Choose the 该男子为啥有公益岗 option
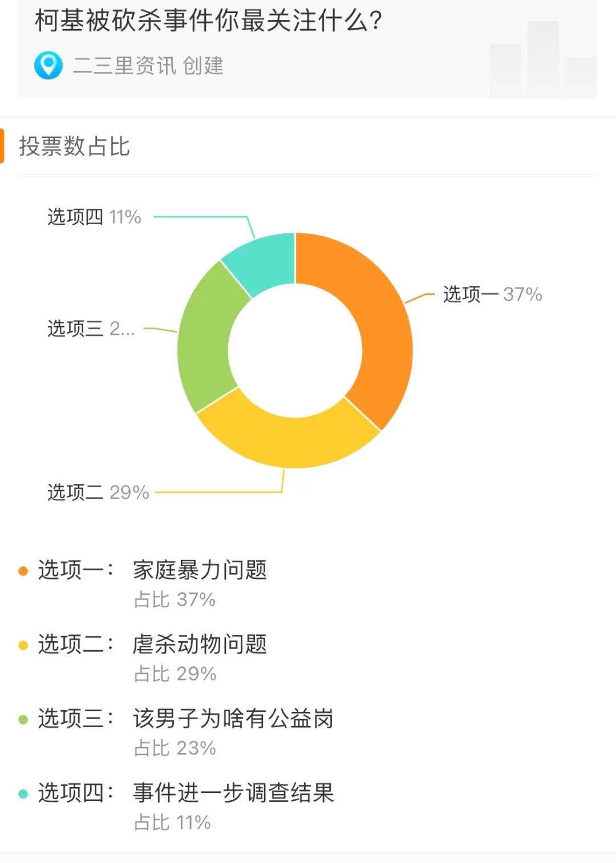The height and width of the screenshot is (863, 616). click(x=233, y=718)
